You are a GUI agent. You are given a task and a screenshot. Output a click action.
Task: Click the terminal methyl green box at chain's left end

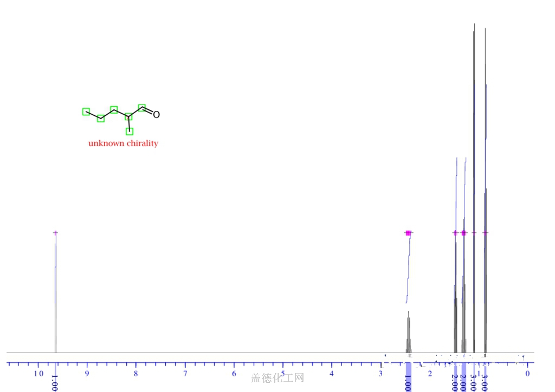point(86,112)
